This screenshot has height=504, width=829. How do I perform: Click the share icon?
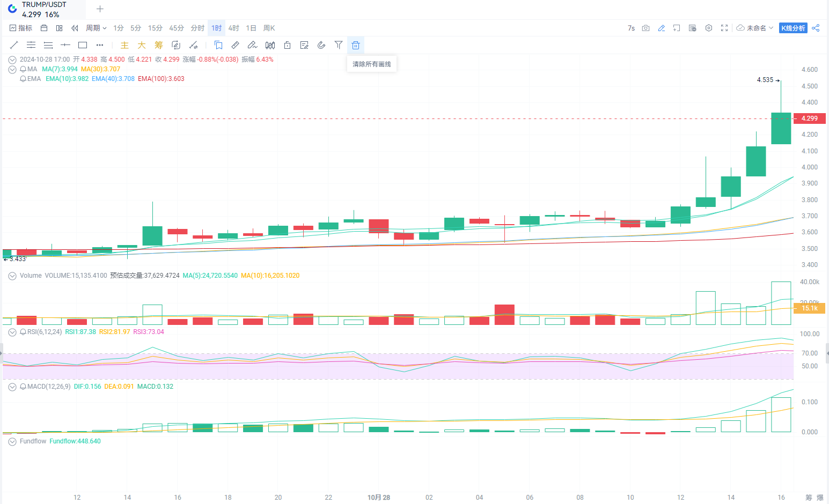tap(816, 28)
